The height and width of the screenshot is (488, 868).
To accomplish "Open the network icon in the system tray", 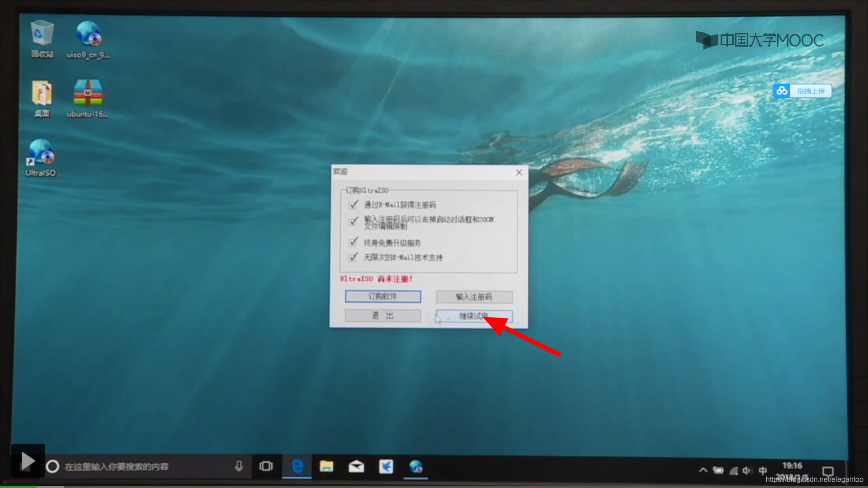I will [733, 470].
